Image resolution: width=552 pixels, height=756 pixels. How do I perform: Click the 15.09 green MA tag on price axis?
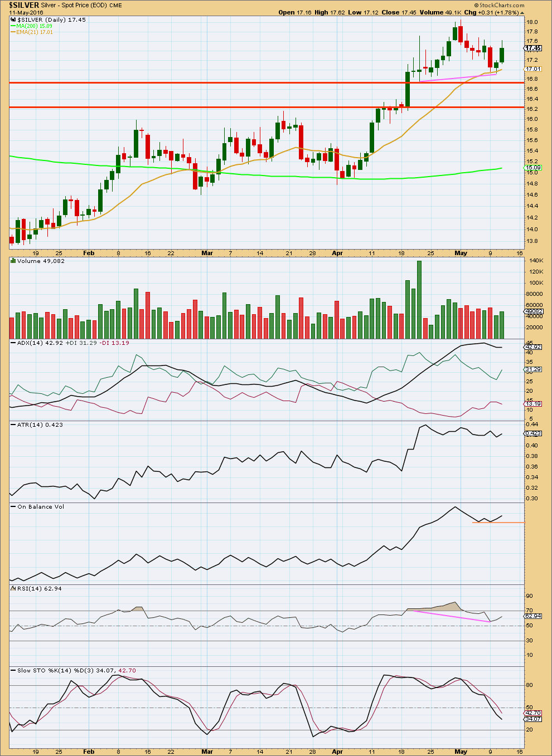pyautogui.click(x=533, y=168)
